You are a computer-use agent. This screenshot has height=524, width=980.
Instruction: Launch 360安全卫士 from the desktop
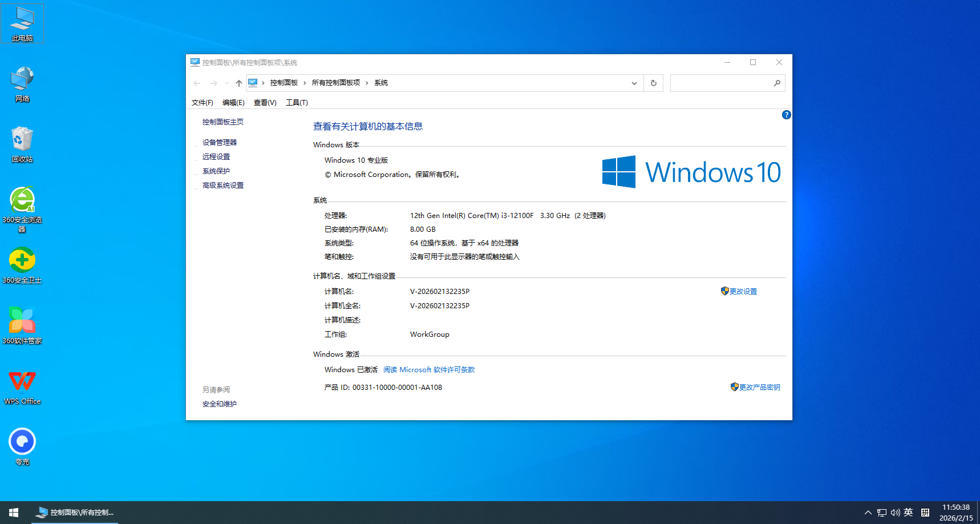(x=22, y=263)
